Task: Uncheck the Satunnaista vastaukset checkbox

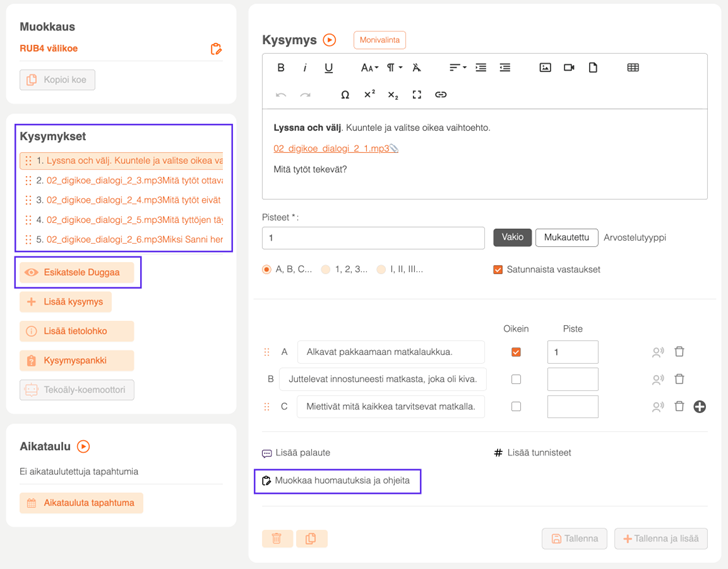Action: tap(498, 270)
